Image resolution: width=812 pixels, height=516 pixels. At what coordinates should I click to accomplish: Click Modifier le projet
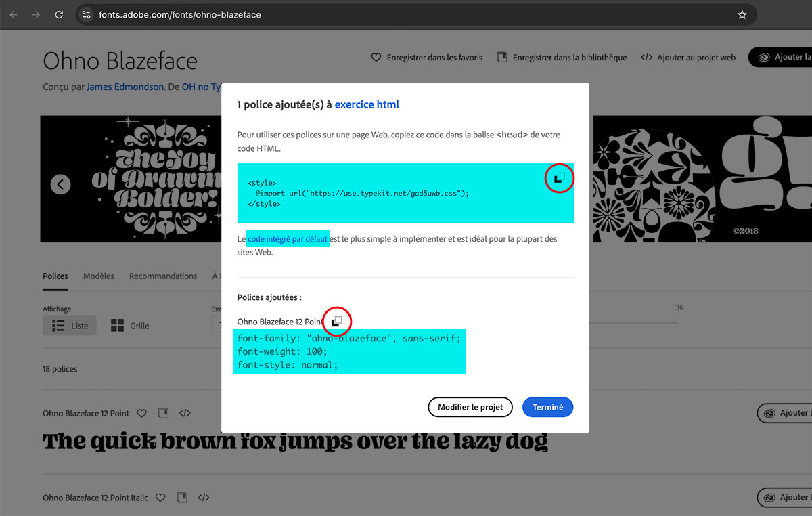470,407
